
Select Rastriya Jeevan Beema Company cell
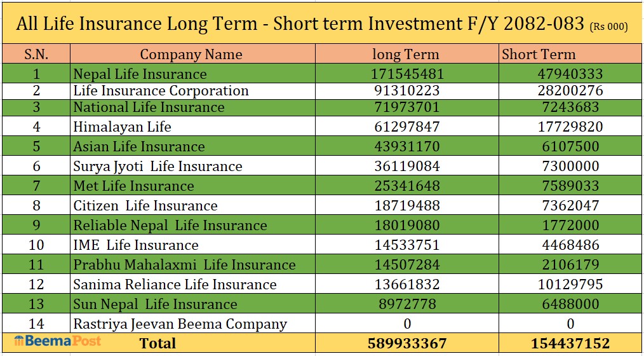180,324
